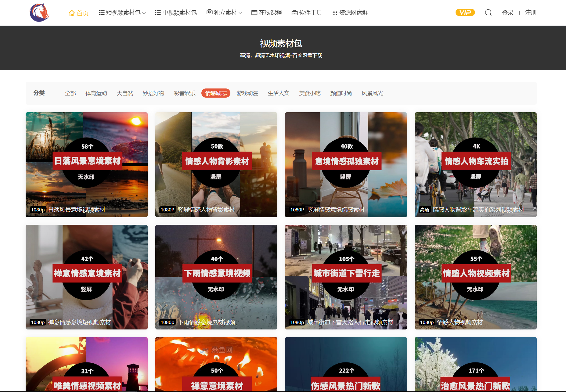Click the 登录 link

tap(508, 13)
